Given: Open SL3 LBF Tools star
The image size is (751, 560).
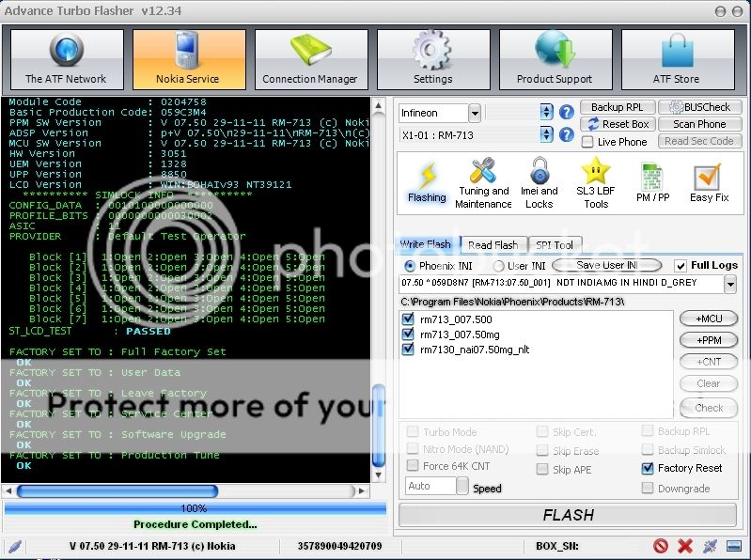Looking at the screenshot, I should coord(596,183).
